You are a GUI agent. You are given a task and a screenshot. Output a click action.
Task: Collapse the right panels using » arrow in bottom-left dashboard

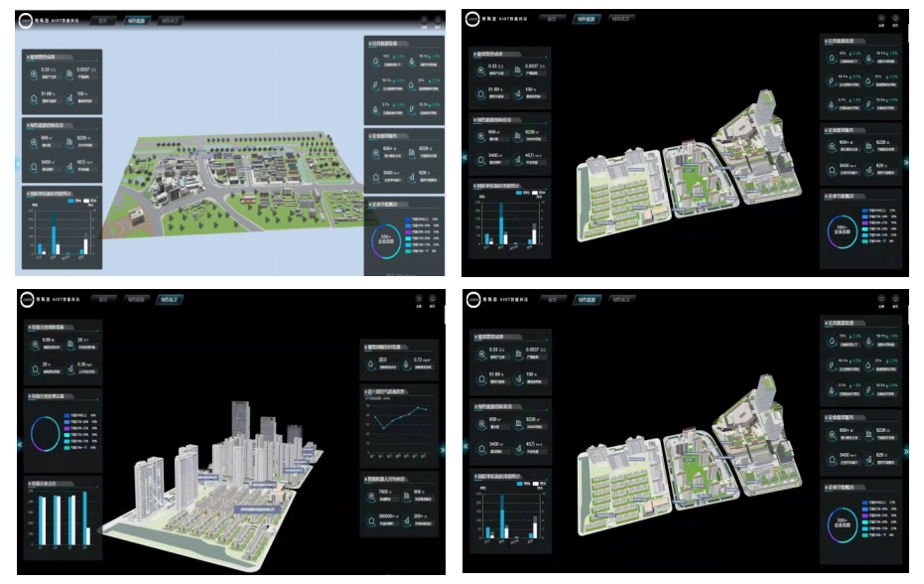pos(443,449)
